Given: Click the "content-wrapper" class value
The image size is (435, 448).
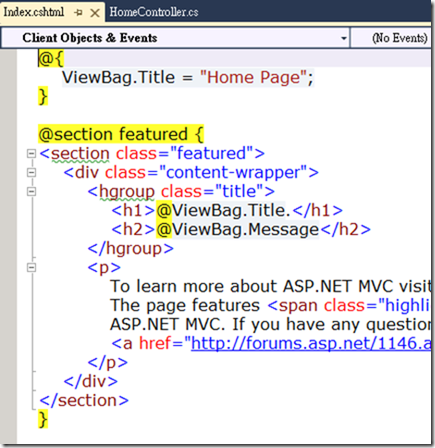Looking at the screenshot, I should coord(233,172).
